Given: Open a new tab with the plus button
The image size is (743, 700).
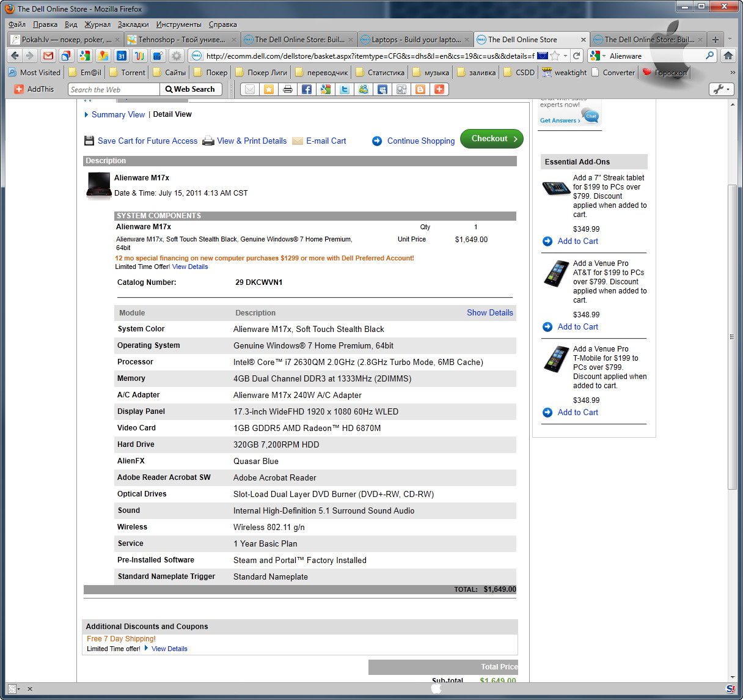Looking at the screenshot, I should pyautogui.click(x=715, y=40).
